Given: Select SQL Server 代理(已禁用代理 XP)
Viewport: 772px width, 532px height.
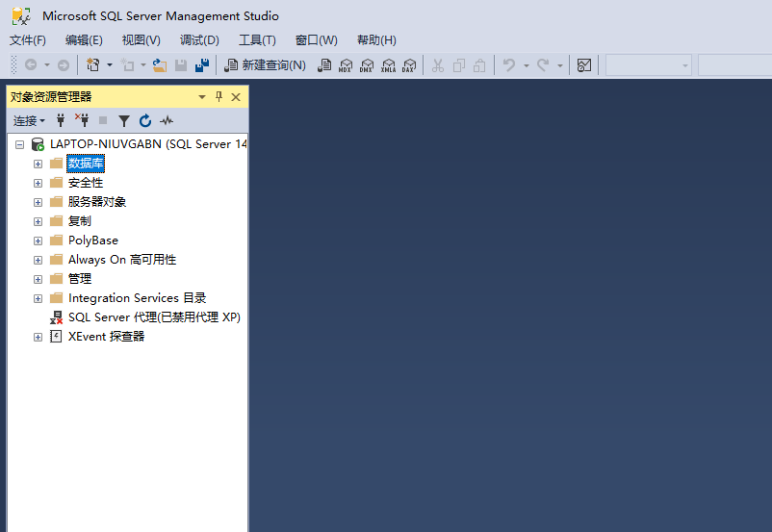Looking at the screenshot, I should (x=154, y=317).
